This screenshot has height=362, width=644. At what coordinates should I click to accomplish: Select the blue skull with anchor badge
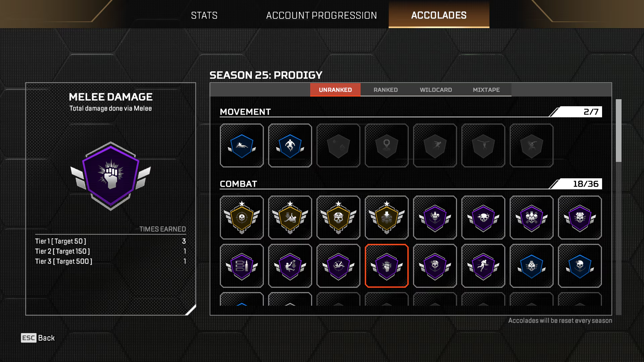pyautogui.click(x=580, y=266)
